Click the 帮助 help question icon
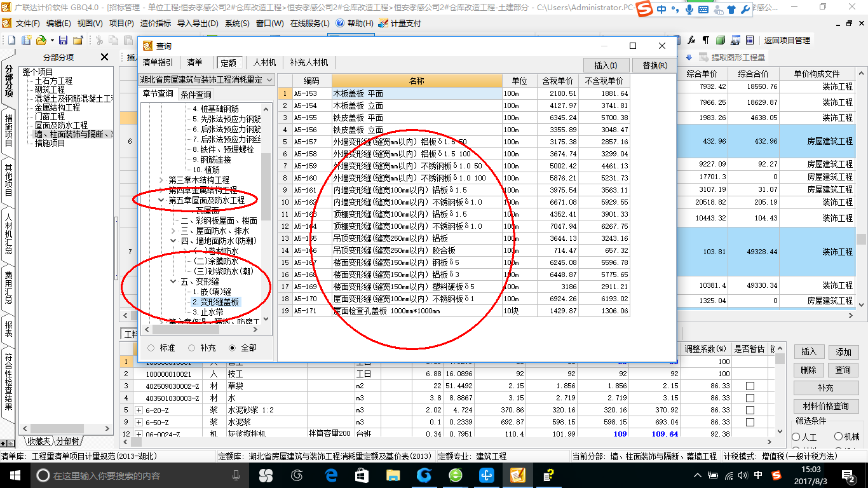This screenshot has width=868, height=488. pyautogui.click(x=340, y=23)
